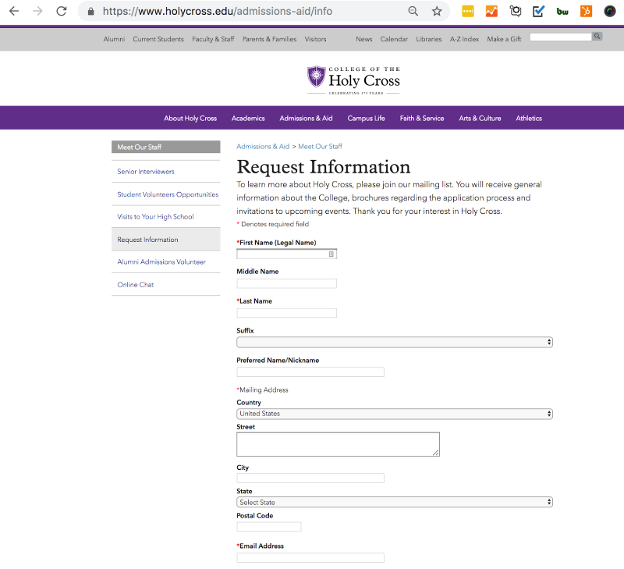Click the blue checkmark extension icon
The image size is (624, 569).
[538, 11]
